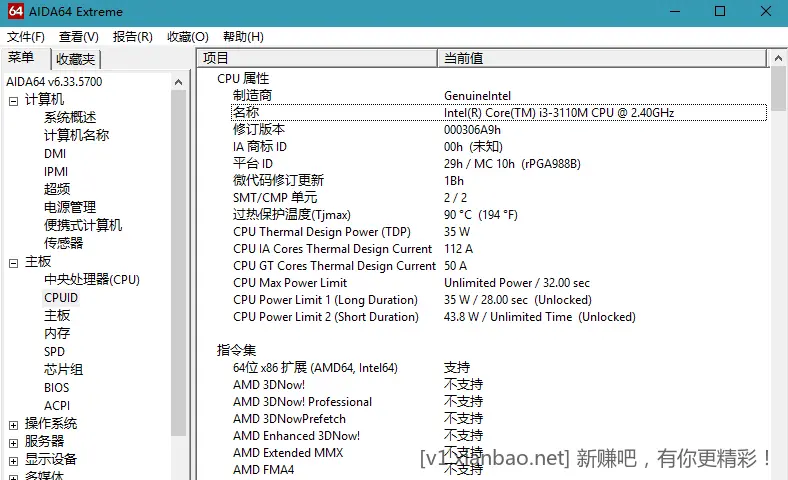Select ACPI in the sidebar tree
The image size is (788, 480).
tap(57, 406)
